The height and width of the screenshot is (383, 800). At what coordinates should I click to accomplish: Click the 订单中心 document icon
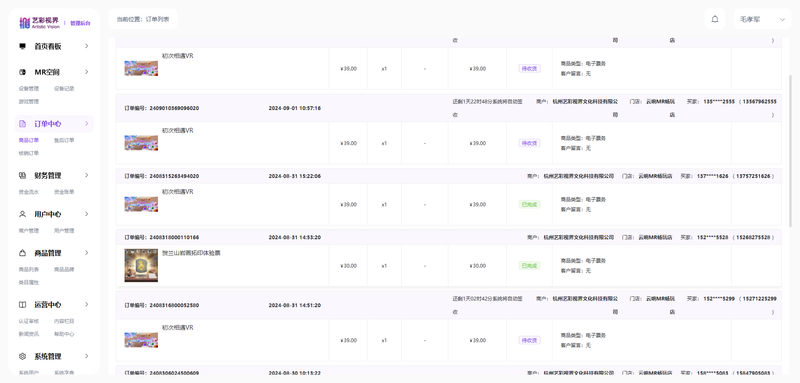pos(22,124)
